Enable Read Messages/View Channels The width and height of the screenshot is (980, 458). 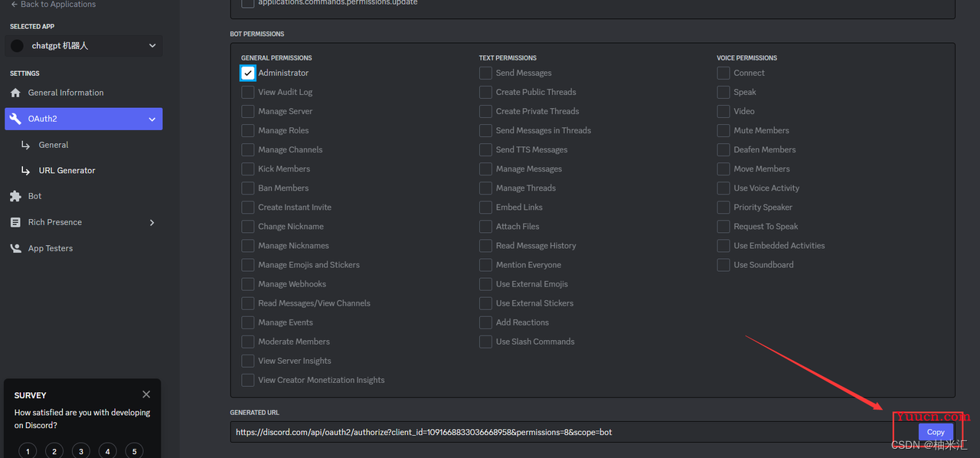tap(248, 303)
